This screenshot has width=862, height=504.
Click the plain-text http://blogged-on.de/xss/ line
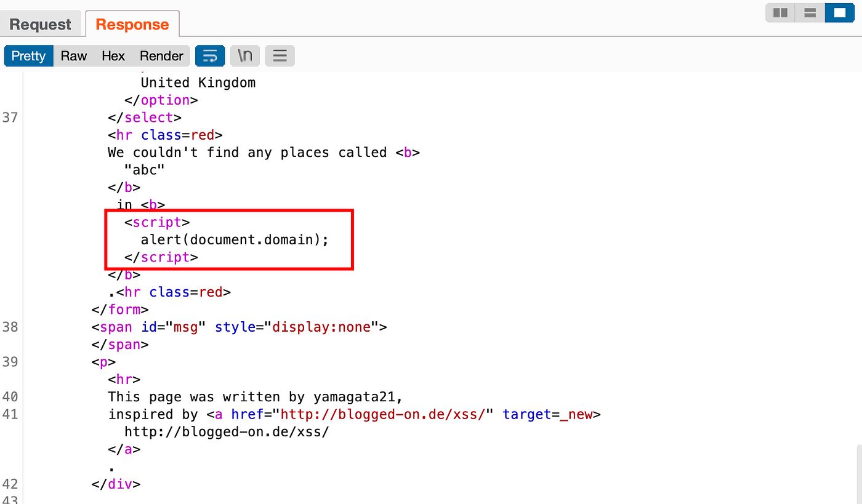[227, 431]
